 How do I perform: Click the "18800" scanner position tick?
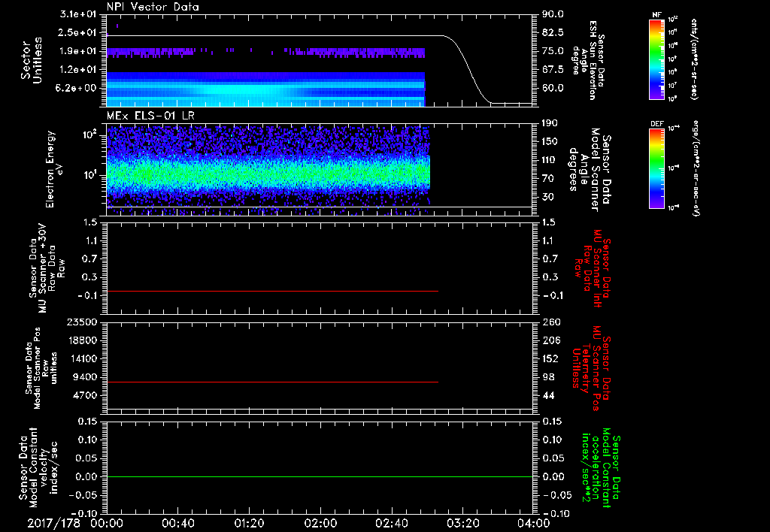click(x=83, y=340)
